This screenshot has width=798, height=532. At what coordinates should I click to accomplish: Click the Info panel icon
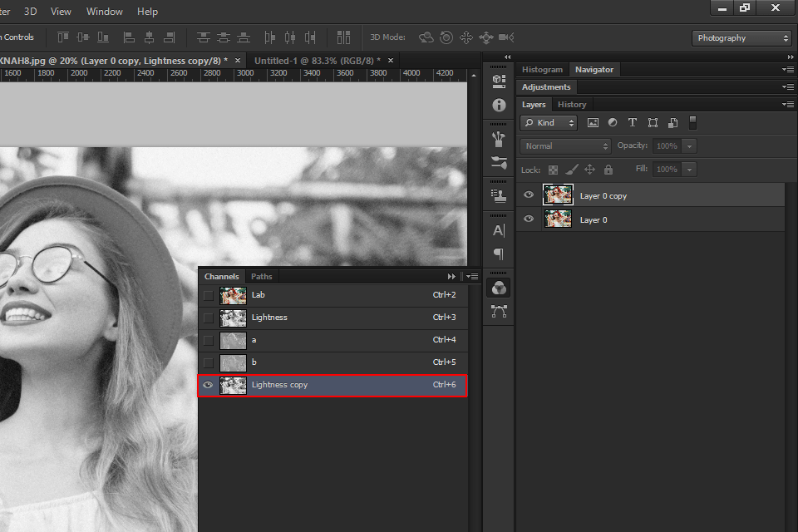pyautogui.click(x=499, y=106)
